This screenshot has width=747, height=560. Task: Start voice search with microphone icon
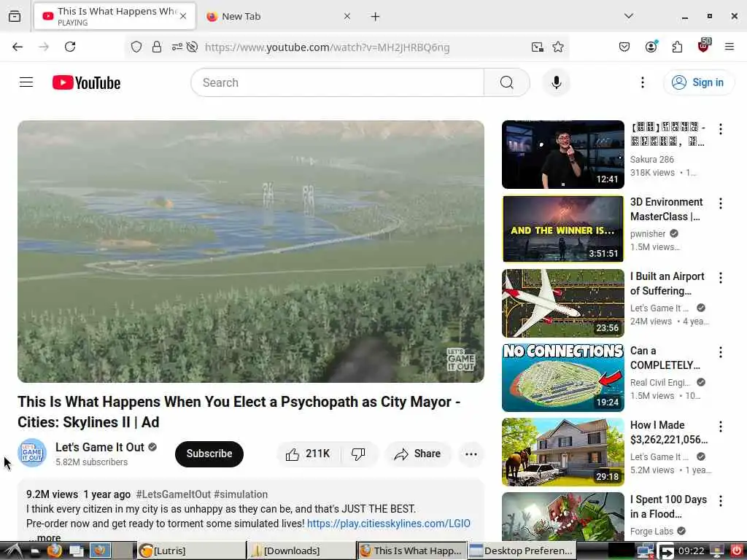click(556, 82)
